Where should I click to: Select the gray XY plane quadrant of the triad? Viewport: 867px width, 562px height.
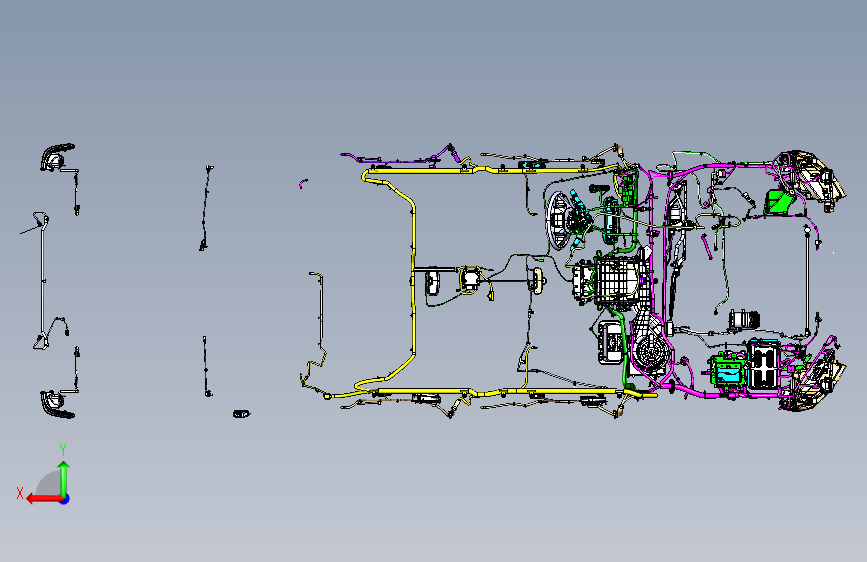click(49, 483)
